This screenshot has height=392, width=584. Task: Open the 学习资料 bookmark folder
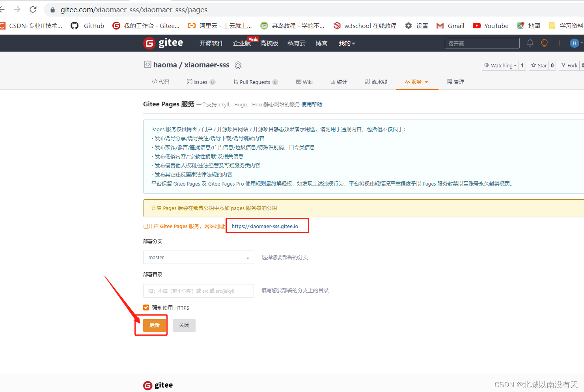pyautogui.click(x=566, y=26)
